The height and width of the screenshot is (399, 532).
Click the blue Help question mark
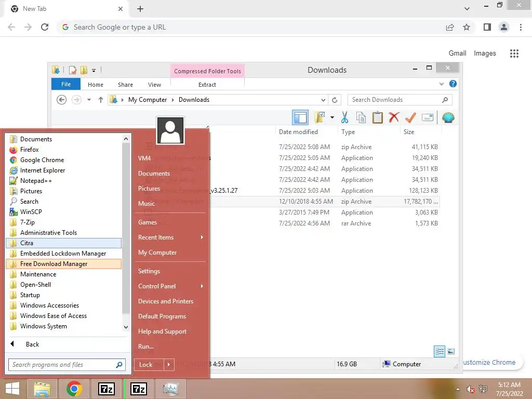pyautogui.click(x=453, y=84)
